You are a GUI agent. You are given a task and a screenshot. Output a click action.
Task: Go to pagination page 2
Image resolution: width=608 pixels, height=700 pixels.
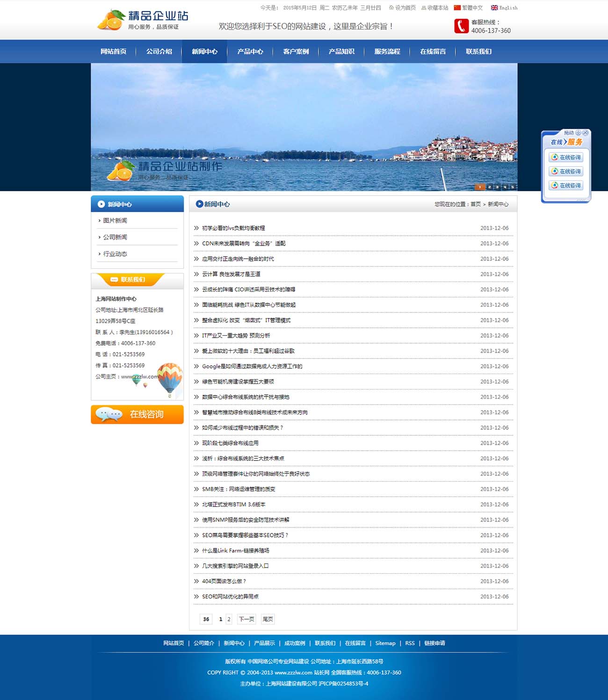229,619
